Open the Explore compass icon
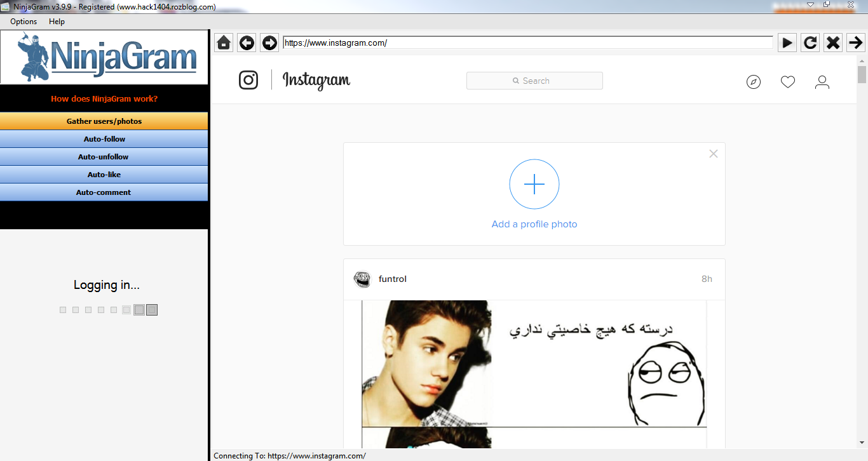 tap(754, 82)
